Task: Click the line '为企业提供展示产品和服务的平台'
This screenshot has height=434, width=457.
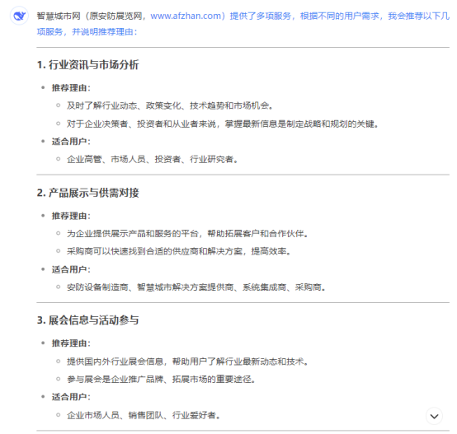Action: click(x=187, y=234)
